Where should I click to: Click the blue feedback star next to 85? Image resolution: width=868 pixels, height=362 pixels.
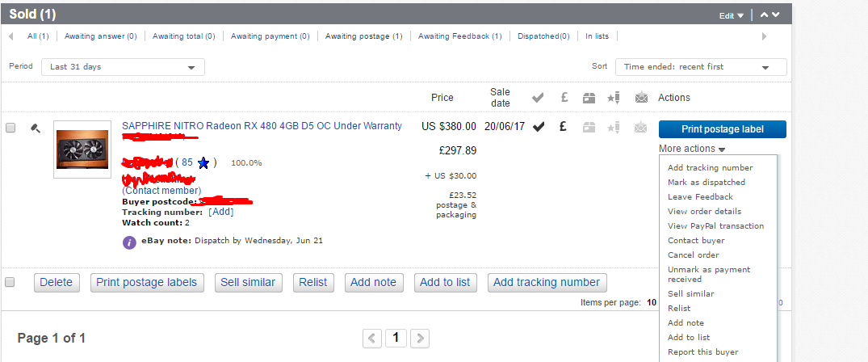[x=203, y=163]
